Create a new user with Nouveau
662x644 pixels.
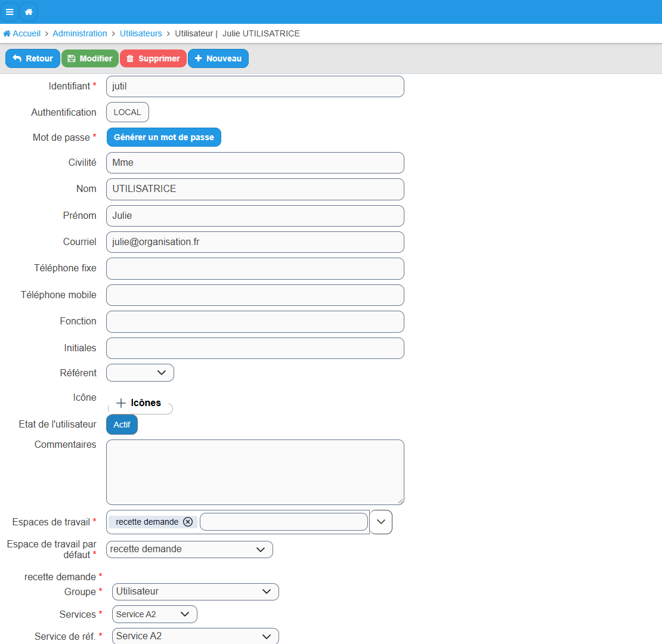[x=218, y=58]
